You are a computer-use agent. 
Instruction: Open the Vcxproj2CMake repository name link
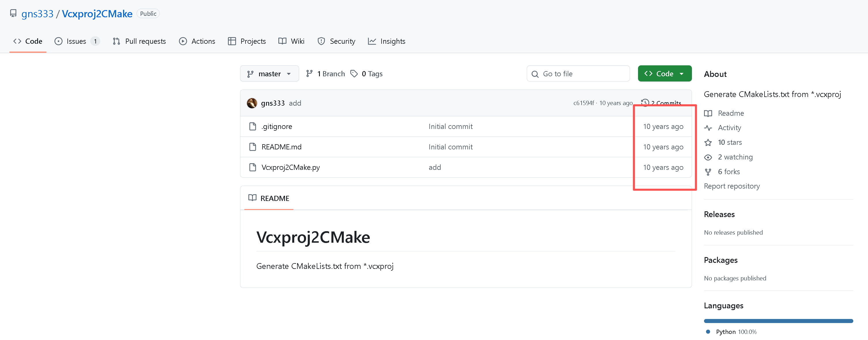coord(97,14)
